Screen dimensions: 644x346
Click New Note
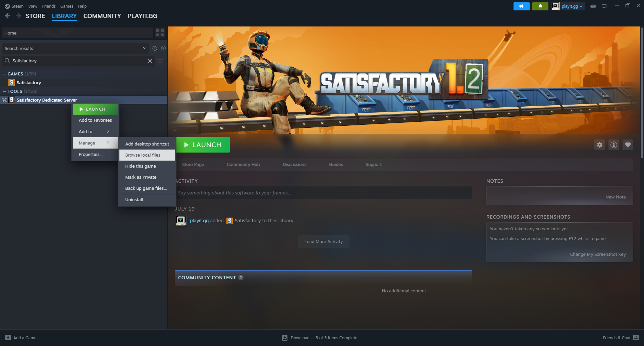tap(615, 197)
